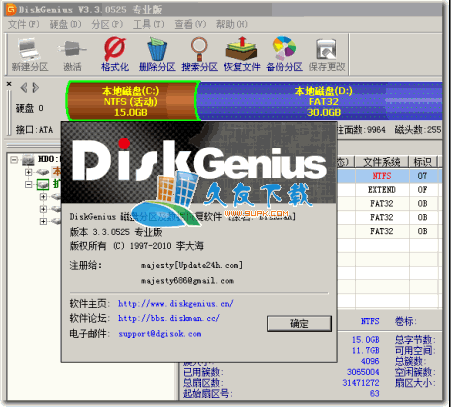Screen dimensions: 451x407
Task: Click the 07 identifier cell
Action: (x=422, y=176)
